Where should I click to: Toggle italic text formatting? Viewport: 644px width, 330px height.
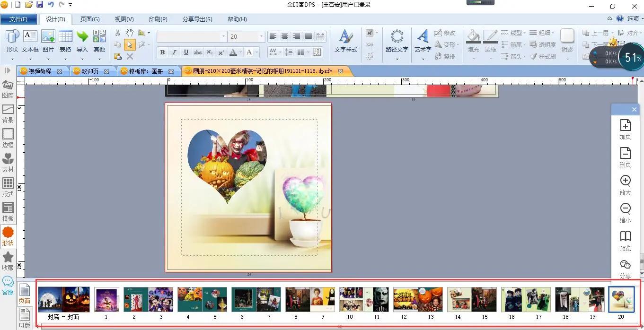coord(174,52)
